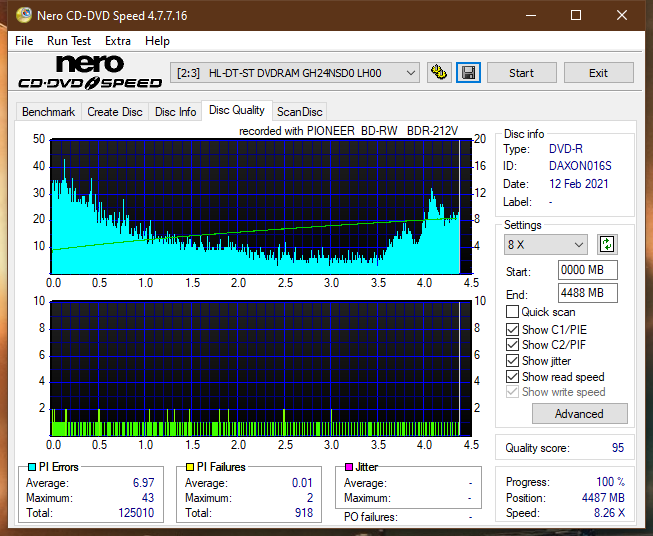The height and width of the screenshot is (536, 653).
Task: Click the PI Errors maximum 43
Action: pos(148,498)
